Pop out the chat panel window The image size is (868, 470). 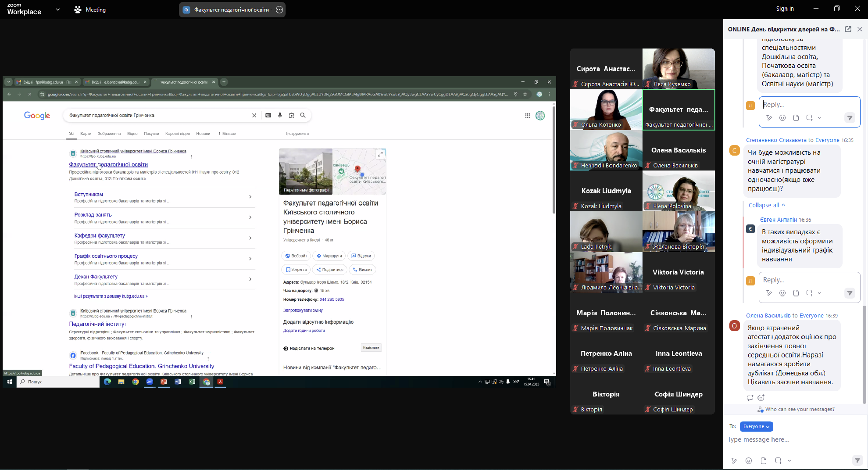coord(848,29)
